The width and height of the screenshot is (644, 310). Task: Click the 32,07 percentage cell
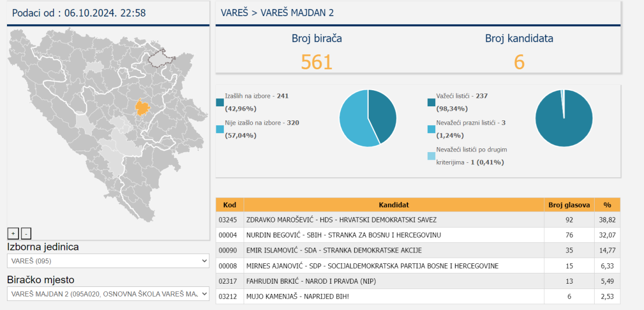point(607,235)
